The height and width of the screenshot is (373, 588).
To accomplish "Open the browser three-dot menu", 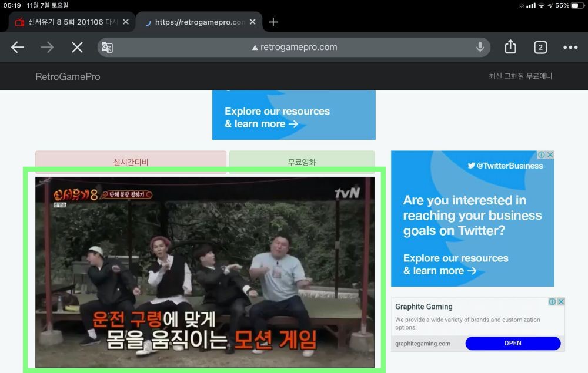I will (570, 48).
